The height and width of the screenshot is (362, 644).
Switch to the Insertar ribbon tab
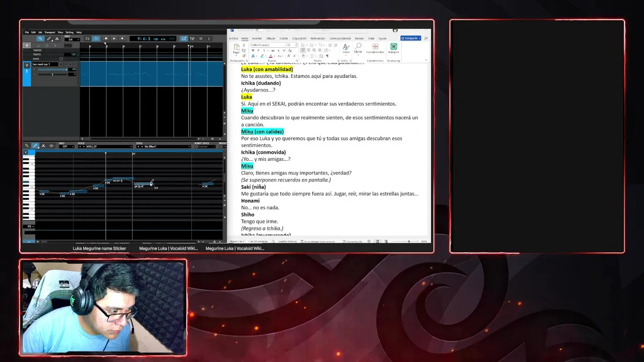[257, 38]
